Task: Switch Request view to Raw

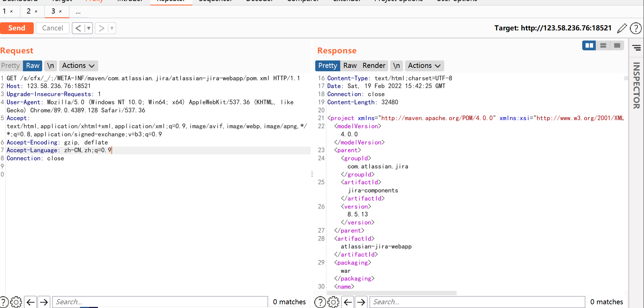Action: click(33, 66)
